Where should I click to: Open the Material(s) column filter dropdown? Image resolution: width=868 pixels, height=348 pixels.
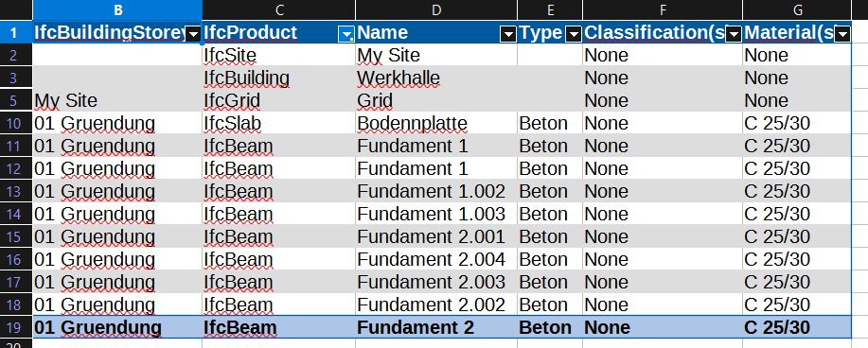842,35
